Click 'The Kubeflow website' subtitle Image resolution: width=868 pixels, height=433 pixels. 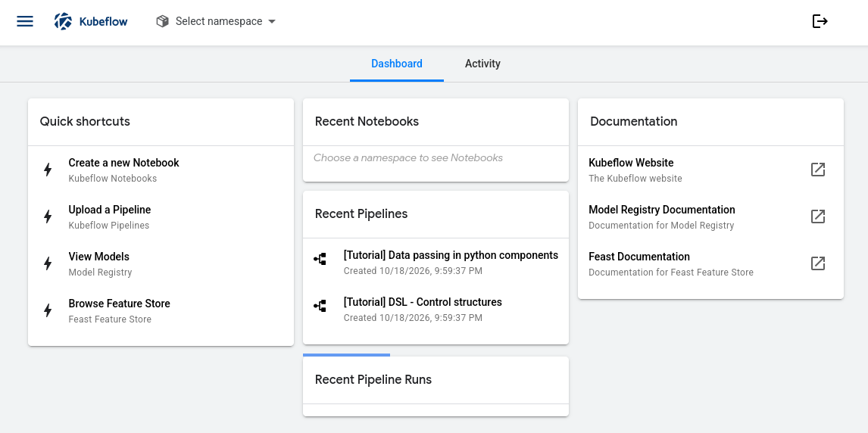coord(635,179)
